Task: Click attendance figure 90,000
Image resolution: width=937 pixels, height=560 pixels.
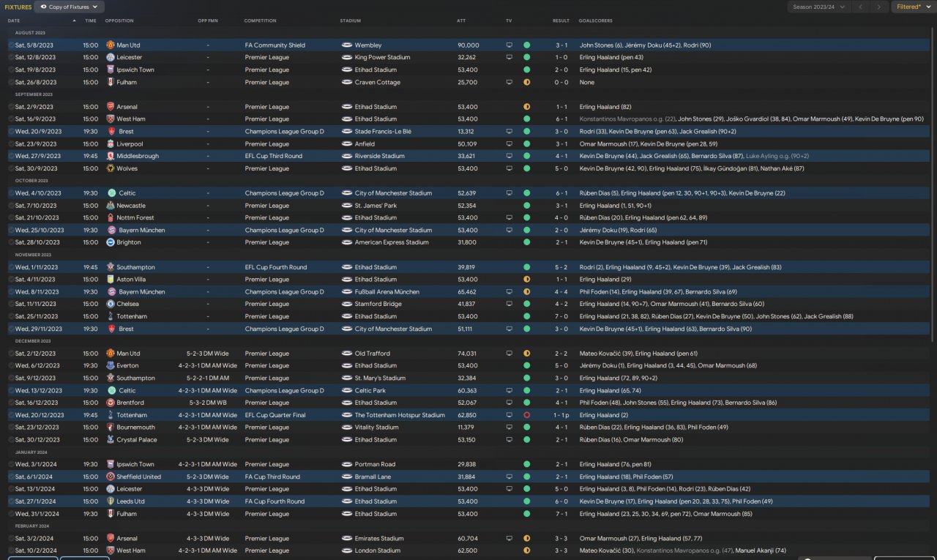Action: point(468,45)
